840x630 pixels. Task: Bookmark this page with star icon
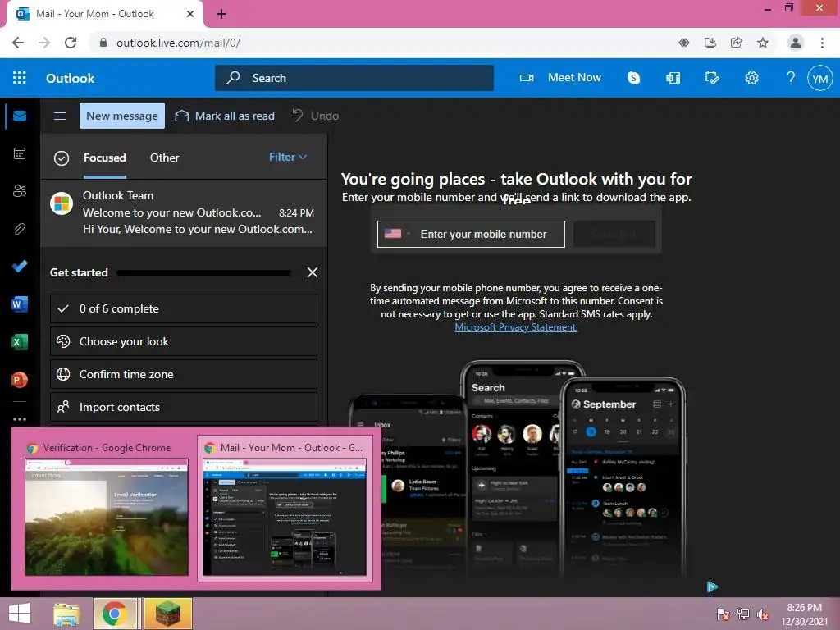pos(763,43)
